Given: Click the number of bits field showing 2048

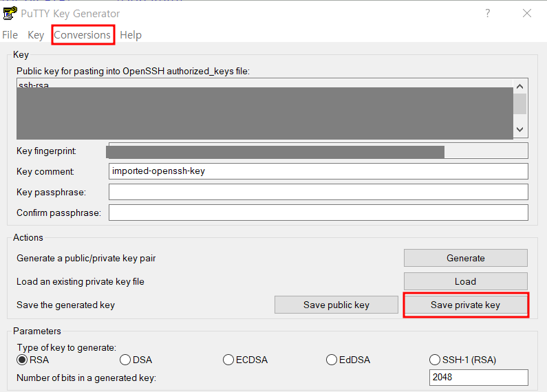Looking at the screenshot, I should (479, 378).
